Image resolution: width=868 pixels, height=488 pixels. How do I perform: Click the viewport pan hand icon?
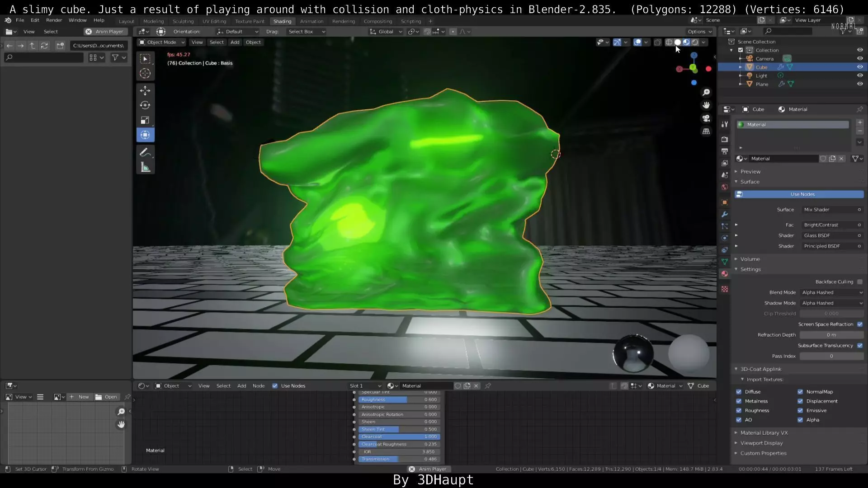pyautogui.click(x=706, y=105)
